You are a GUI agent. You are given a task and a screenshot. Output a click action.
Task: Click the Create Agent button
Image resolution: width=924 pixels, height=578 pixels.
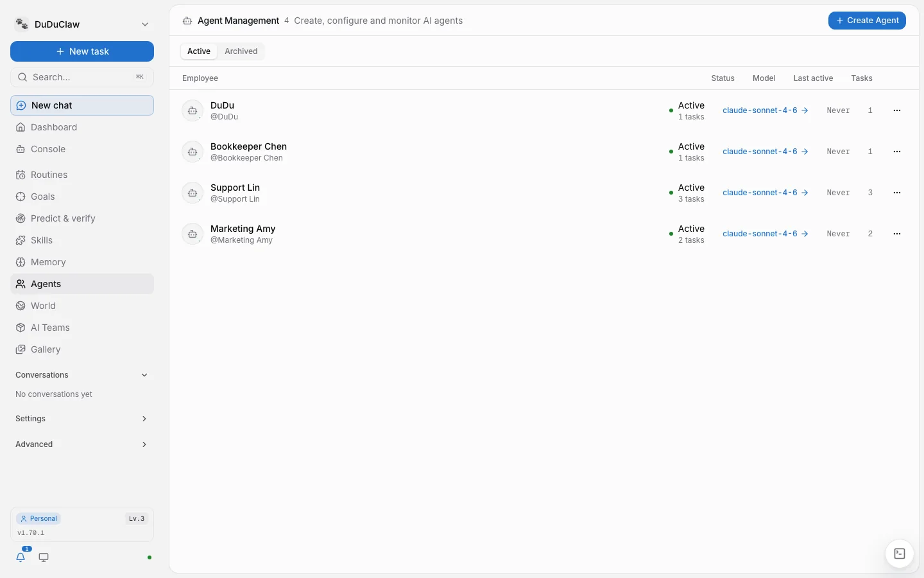(867, 21)
